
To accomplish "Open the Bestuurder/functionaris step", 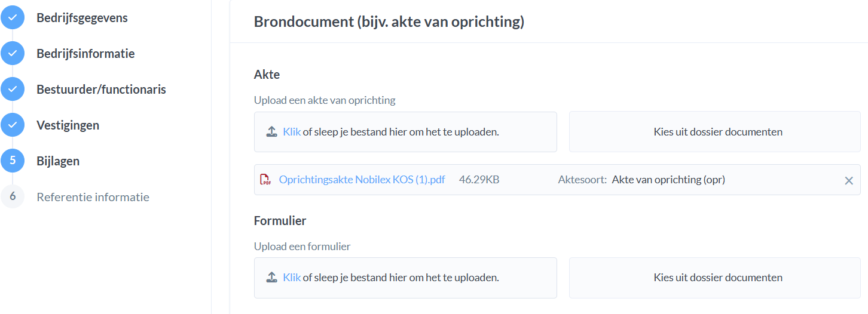I will click(x=101, y=90).
